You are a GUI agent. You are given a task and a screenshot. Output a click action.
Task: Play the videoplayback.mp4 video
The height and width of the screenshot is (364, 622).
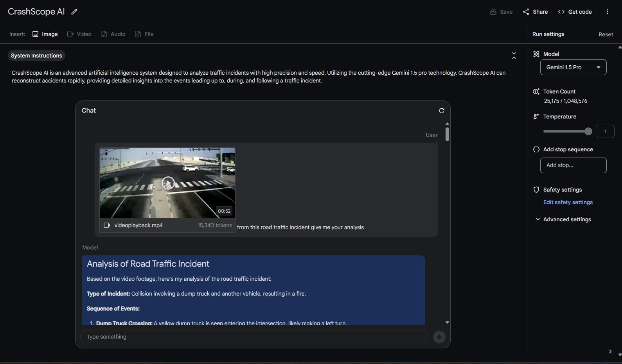168,183
